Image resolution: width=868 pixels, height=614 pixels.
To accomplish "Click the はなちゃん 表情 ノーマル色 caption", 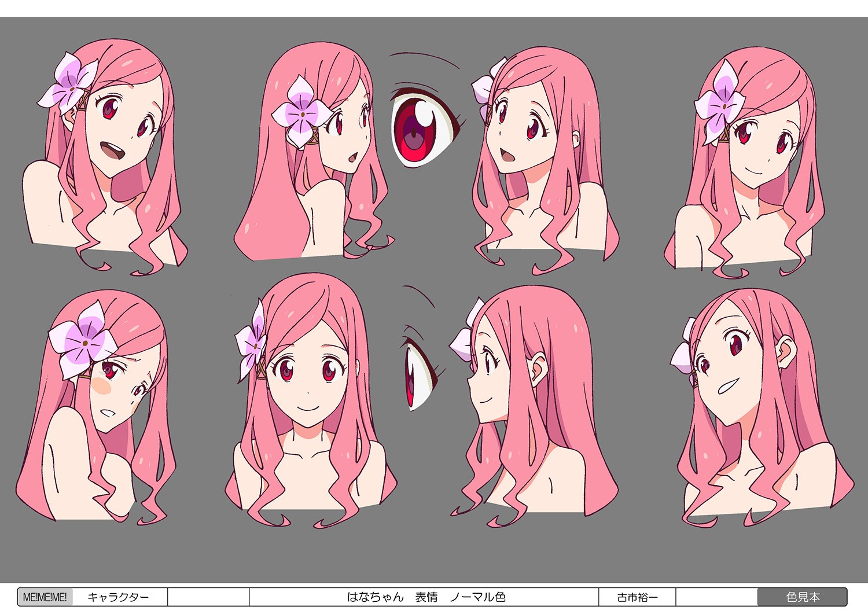I will tap(426, 597).
